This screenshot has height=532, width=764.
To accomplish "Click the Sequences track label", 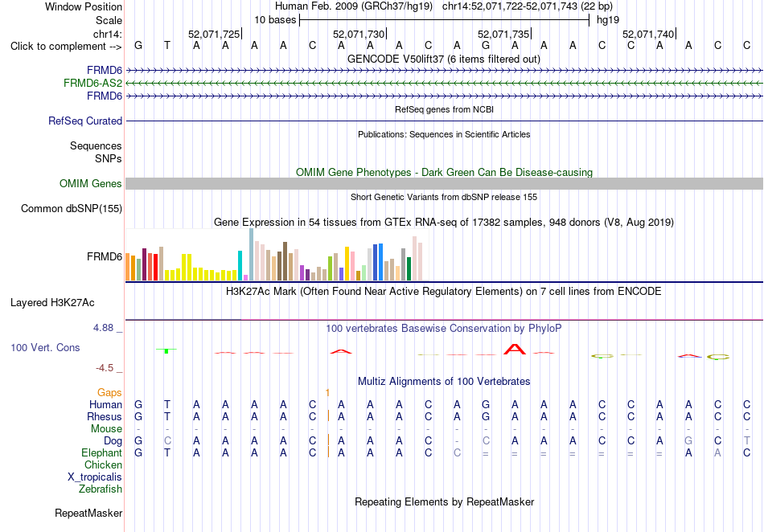I will 96,145.
